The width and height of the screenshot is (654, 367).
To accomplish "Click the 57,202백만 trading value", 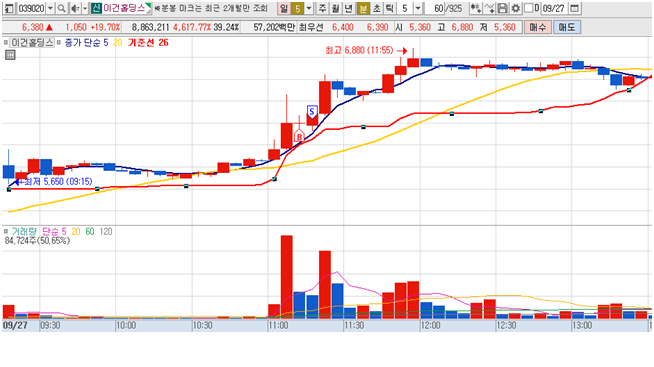I will (274, 28).
